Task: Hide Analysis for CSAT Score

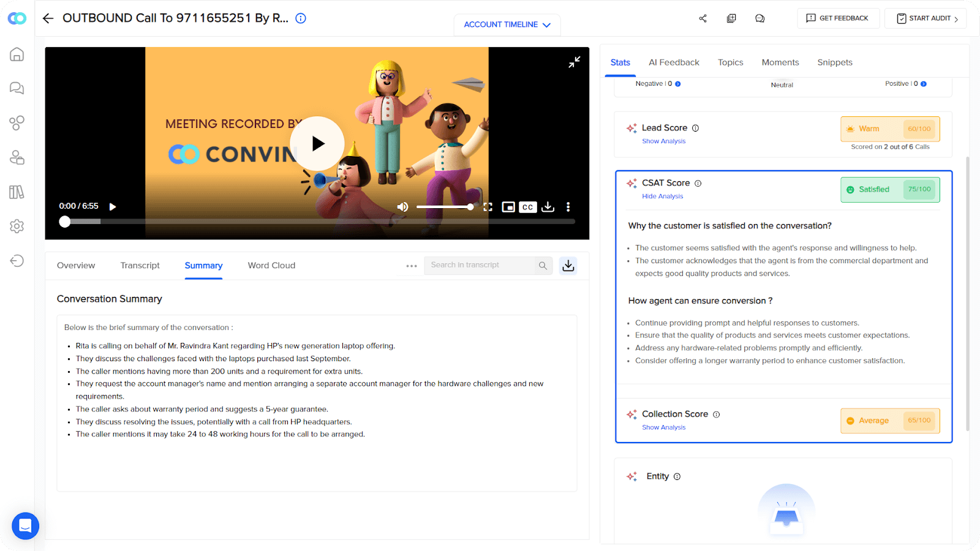Action: coord(662,197)
